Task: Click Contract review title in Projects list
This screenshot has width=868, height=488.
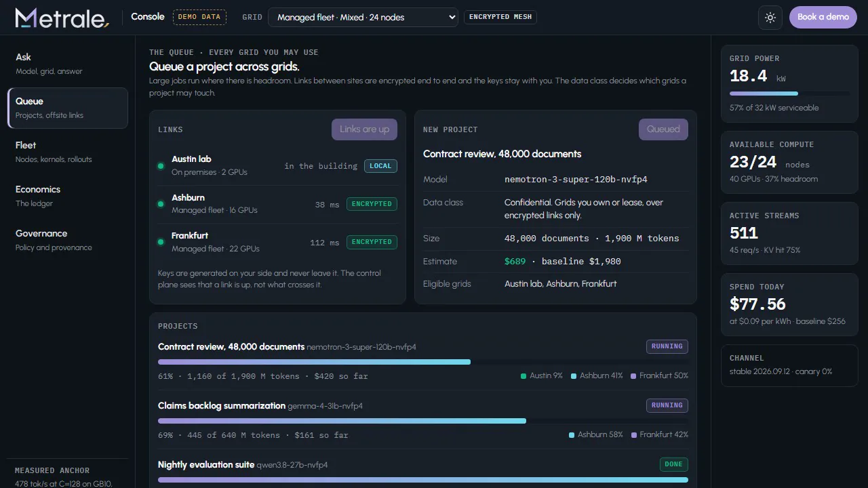Action: pyautogui.click(x=231, y=346)
